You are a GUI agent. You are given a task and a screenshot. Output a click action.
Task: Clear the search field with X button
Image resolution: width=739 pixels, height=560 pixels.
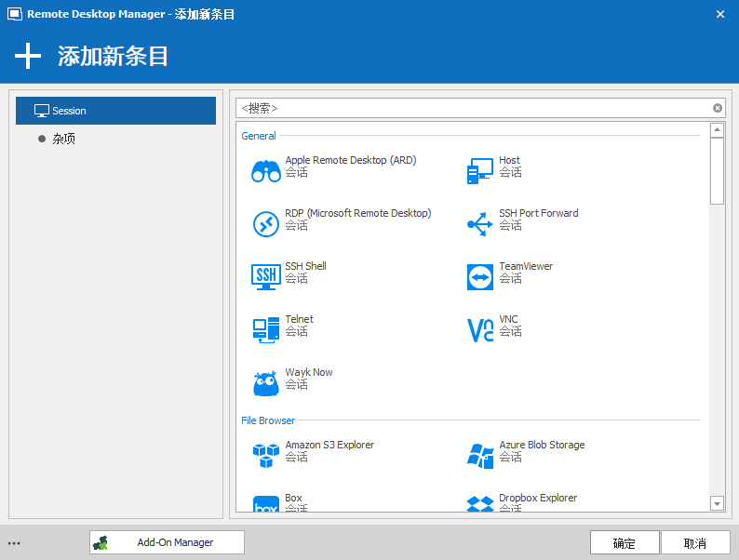718,108
